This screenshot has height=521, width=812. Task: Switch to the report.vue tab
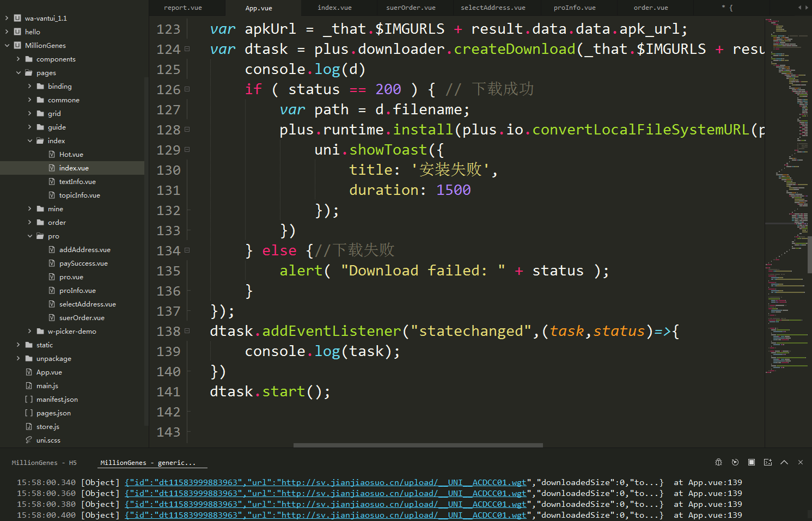[183, 8]
